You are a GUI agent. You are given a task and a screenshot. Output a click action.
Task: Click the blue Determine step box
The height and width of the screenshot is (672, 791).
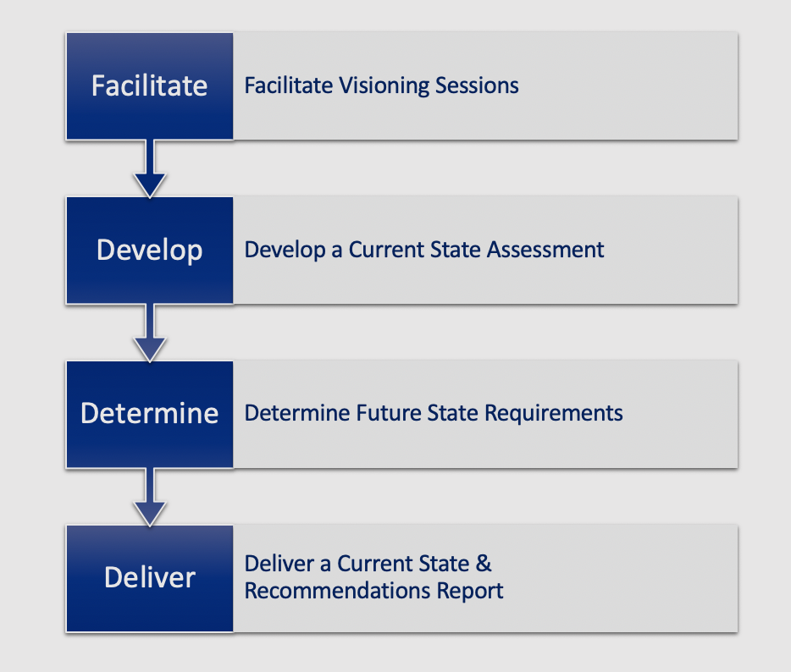tap(149, 415)
